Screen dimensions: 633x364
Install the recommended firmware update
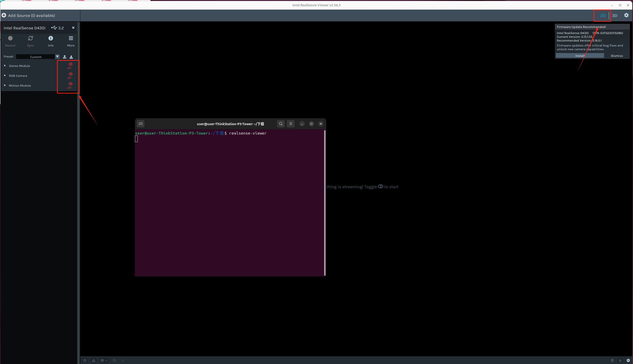pos(580,56)
